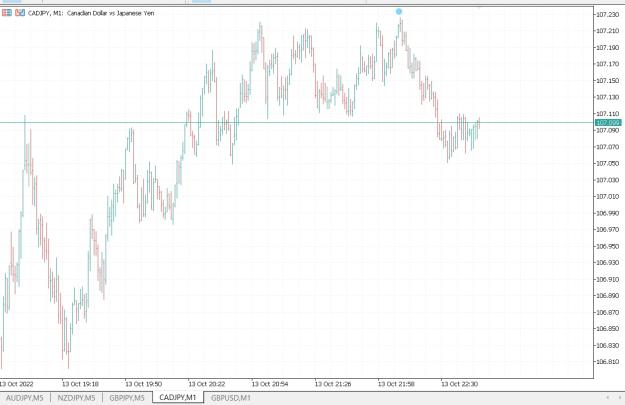The image size is (625, 405).
Task: Click the 107.210 price scale label
Action: point(607,31)
